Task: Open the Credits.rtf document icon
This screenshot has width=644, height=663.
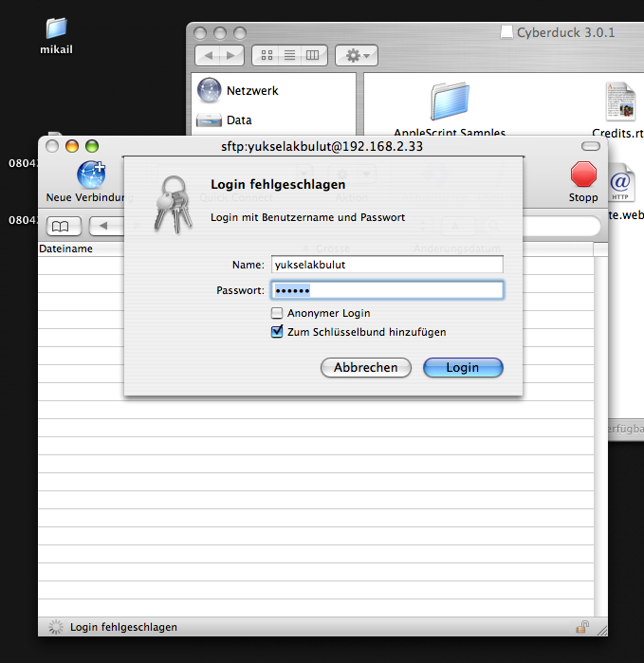Action: [619, 102]
